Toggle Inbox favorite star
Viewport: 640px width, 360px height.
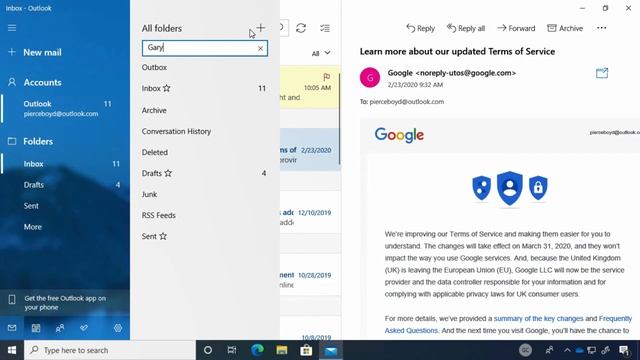167,88
